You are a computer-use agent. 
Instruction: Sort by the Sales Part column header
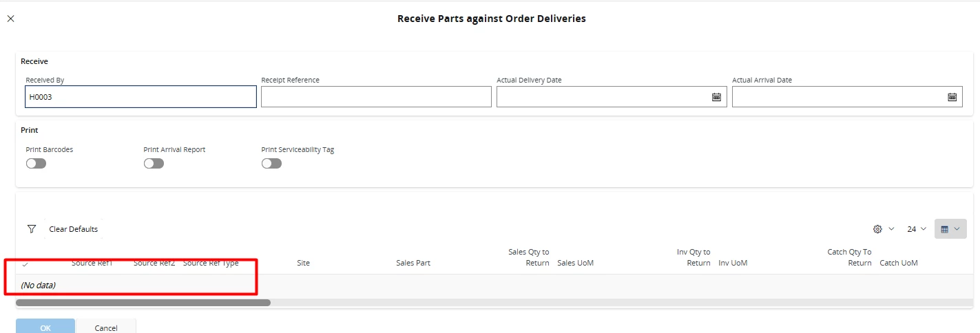pyautogui.click(x=413, y=263)
